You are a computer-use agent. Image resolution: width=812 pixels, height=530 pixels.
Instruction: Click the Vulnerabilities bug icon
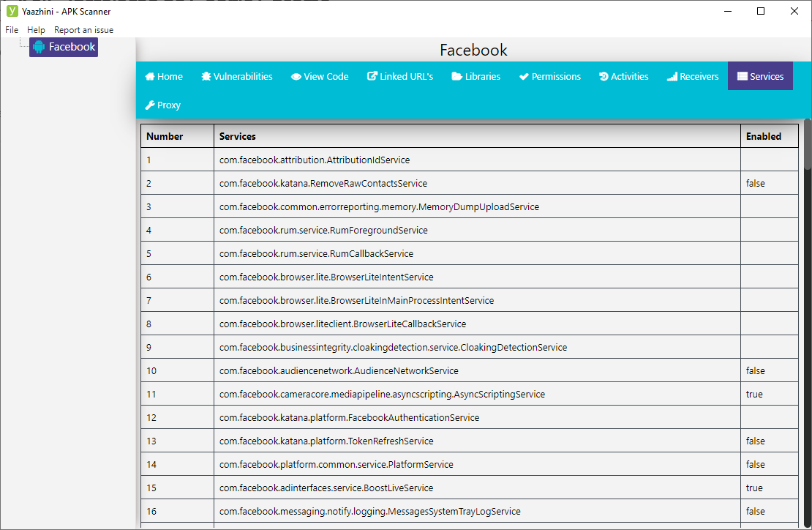(206, 77)
